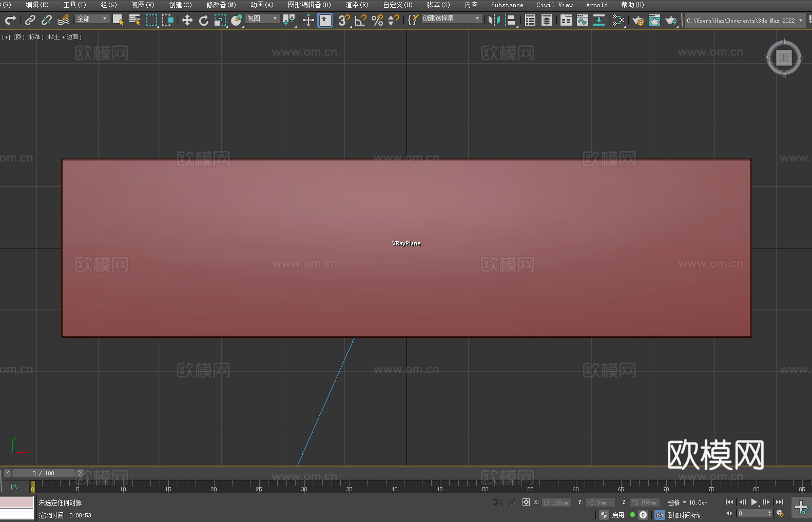Open the 工具(T) menu
812x522 pixels.
74,5
